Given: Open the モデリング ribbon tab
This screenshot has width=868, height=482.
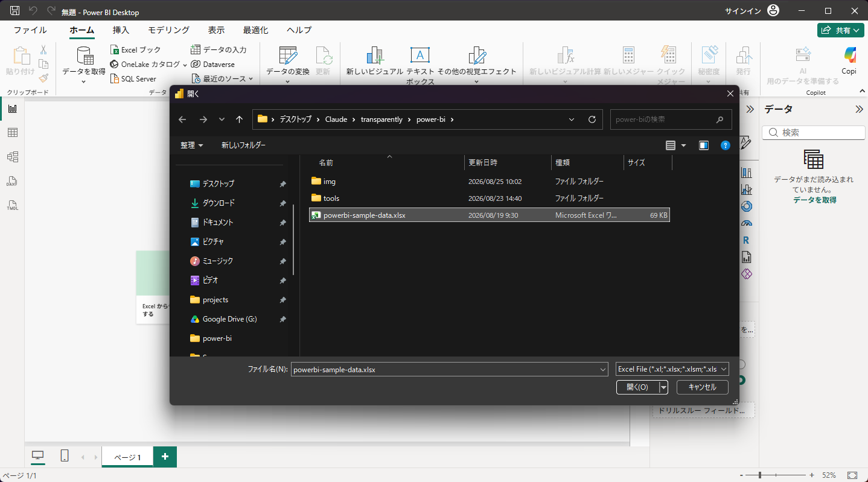Looking at the screenshot, I should pos(169,30).
